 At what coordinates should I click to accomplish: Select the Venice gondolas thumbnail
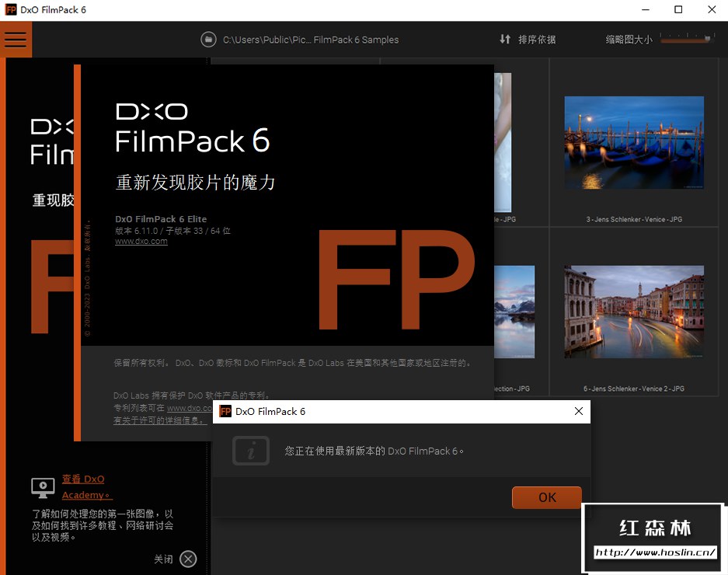pos(634,142)
